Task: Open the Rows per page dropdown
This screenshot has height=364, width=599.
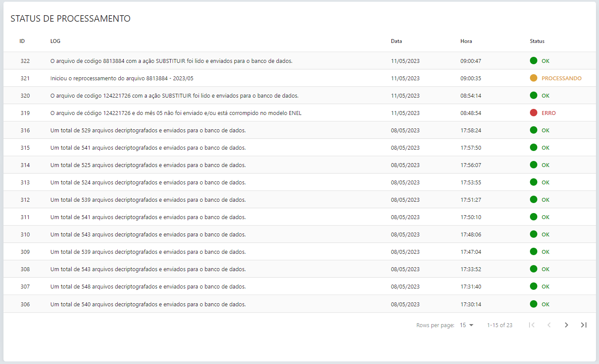Action: (x=467, y=325)
